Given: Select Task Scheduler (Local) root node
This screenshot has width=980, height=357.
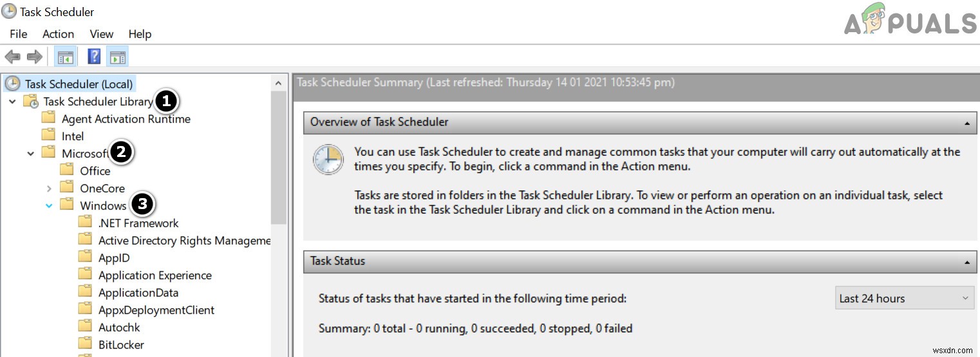Looking at the screenshot, I should coord(79,84).
